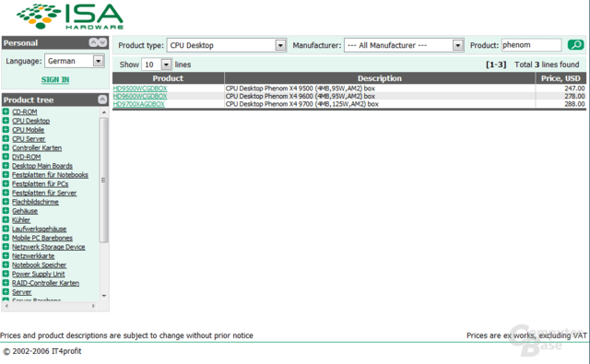
Task: Click the Personal panel down arrow icon
Action: coord(102,42)
